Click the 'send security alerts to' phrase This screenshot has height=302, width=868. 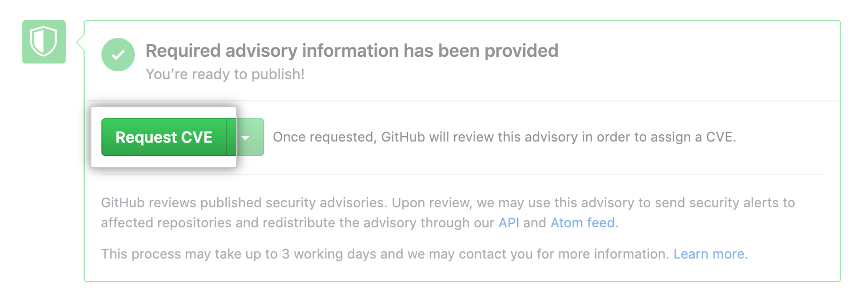pos(724,203)
